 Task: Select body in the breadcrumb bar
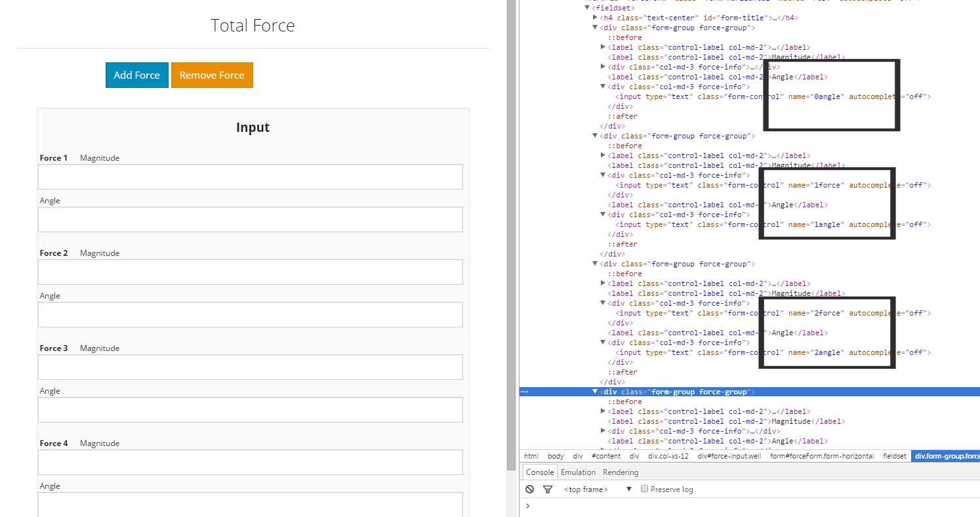pos(556,456)
